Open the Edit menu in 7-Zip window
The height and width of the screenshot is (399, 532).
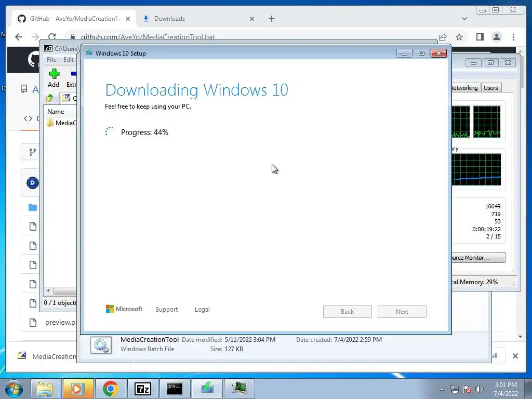coord(68,59)
